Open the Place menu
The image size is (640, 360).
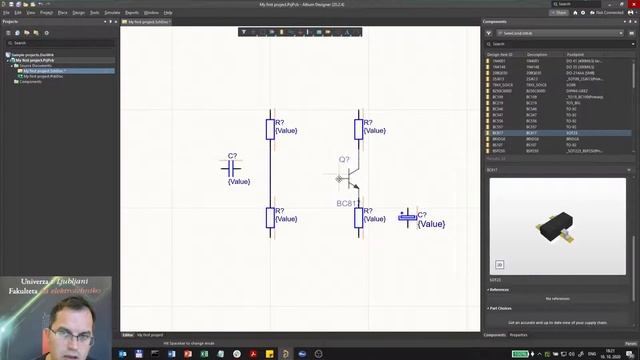(x=62, y=13)
